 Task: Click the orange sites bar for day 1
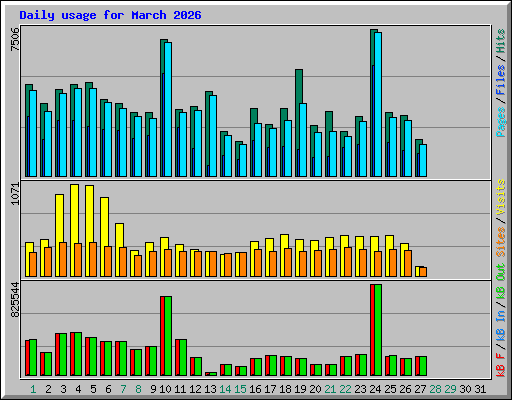click(33, 264)
